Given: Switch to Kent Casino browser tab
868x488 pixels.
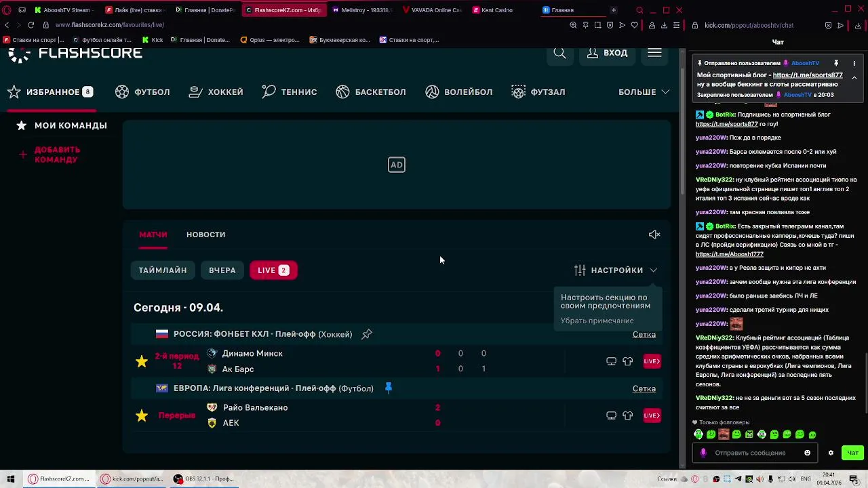Looking at the screenshot, I should click(x=497, y=10).
